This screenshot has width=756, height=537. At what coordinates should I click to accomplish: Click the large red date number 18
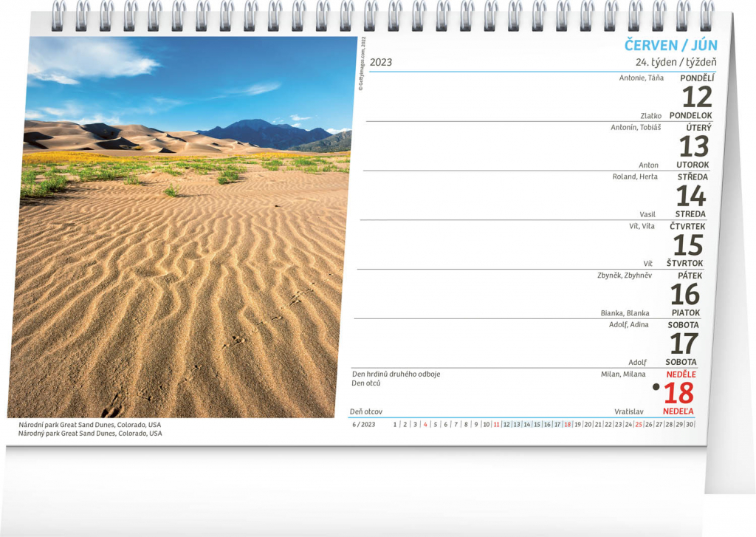[x=679, y=393]
